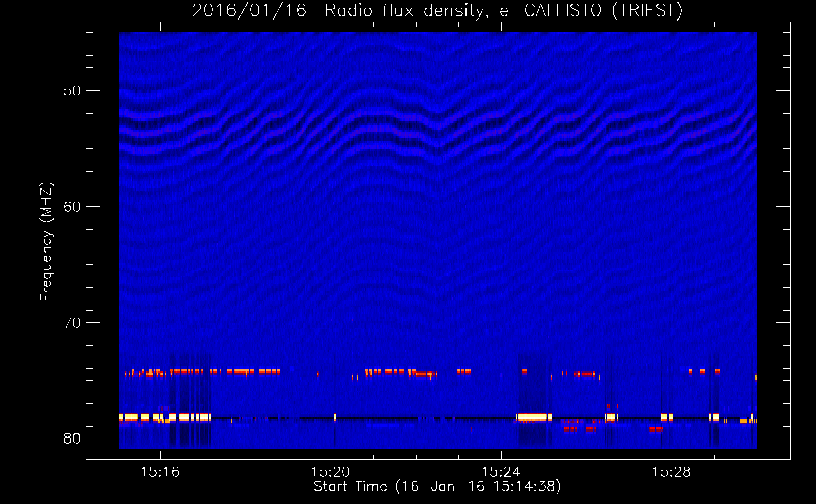Click the plot title '2016/01/16 Radio flux density'
The width and height of the screenshot is (816, 504).
437,10
